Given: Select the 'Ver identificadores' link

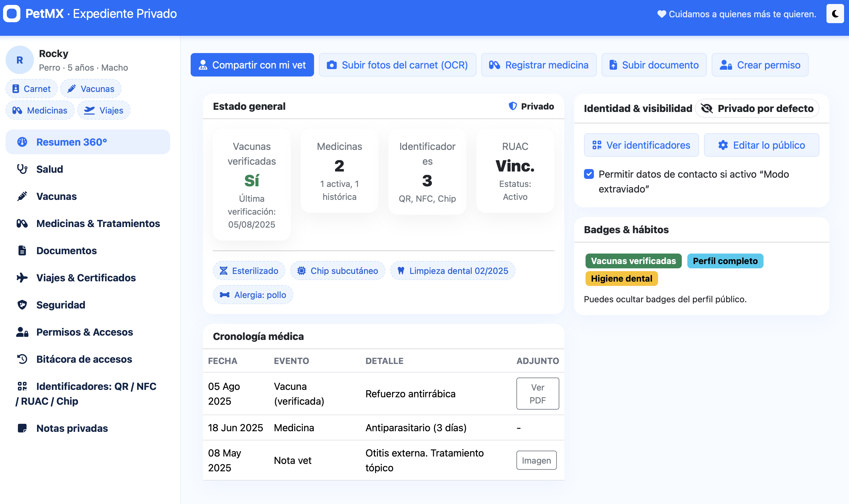Looking at the screenshot, I should [641, 145].
